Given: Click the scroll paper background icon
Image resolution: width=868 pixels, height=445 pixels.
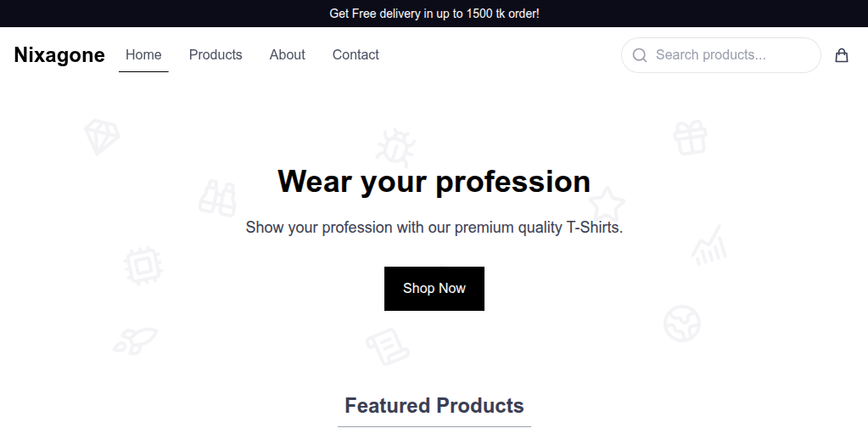Looking at the screenshot, I should point(388,346).
